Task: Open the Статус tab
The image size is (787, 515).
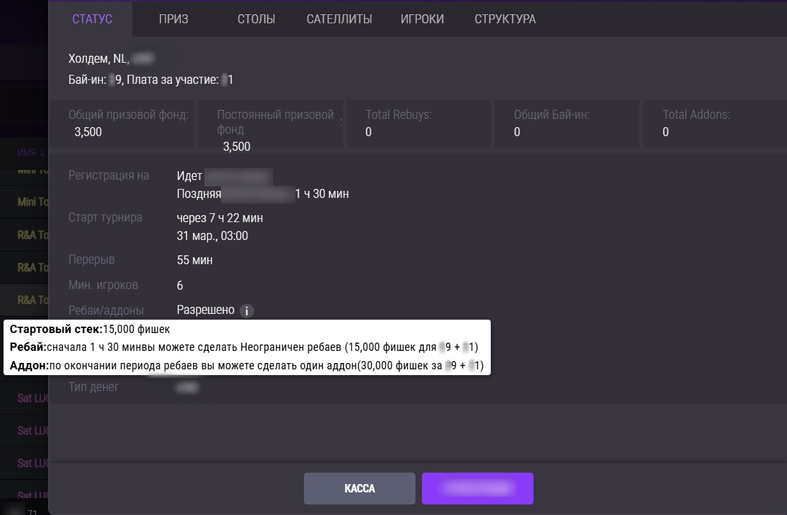Action: (92, 19)
